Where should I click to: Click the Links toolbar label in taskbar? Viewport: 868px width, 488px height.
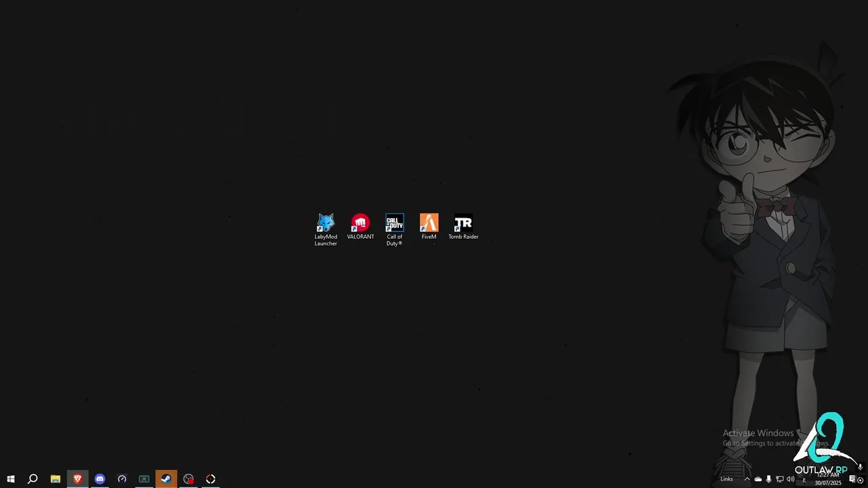(726, 479)
